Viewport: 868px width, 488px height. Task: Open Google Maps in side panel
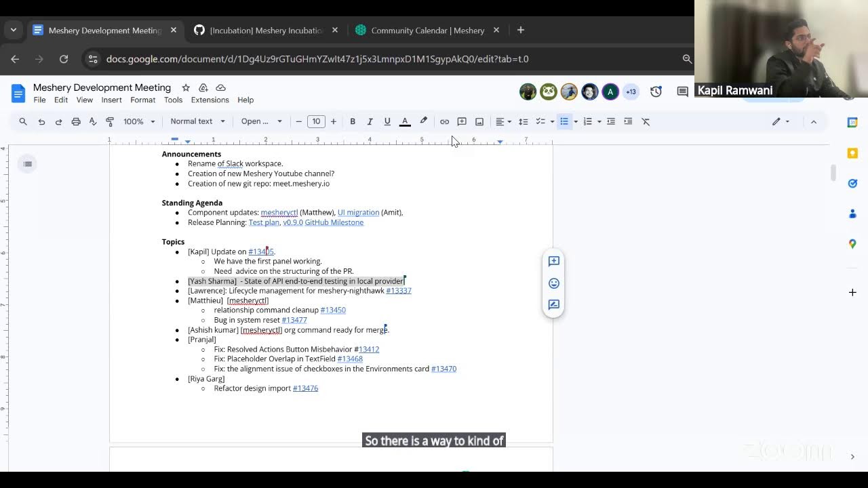(x=852, y=244)
